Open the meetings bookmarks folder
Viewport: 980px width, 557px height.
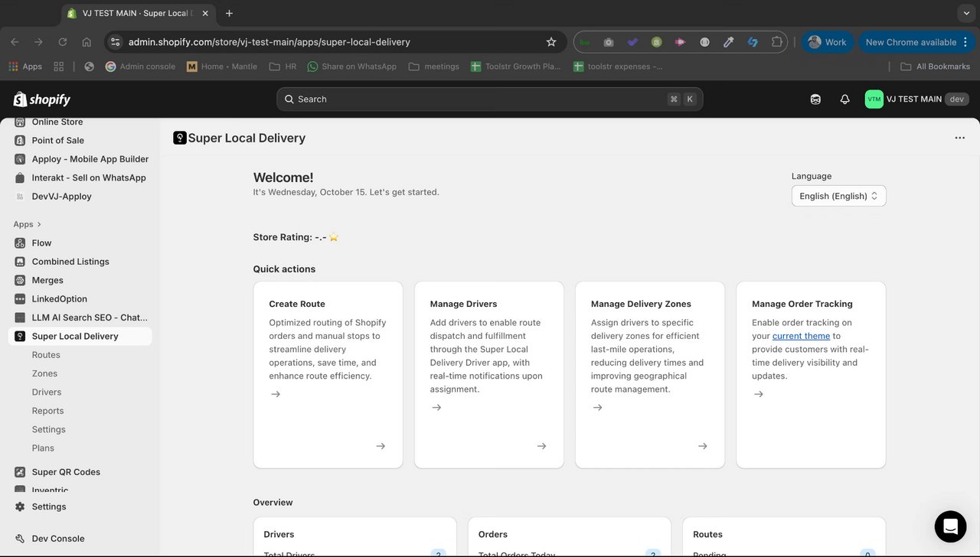(x=434, y=67)
